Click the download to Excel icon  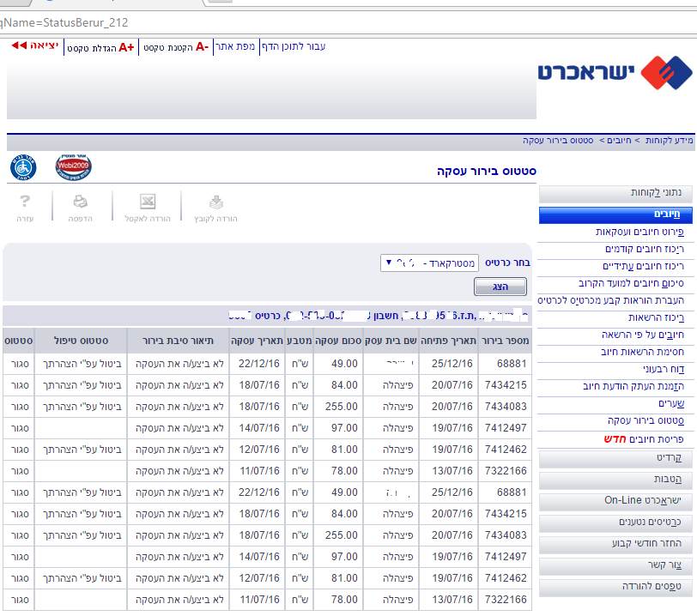pos(148,202)
